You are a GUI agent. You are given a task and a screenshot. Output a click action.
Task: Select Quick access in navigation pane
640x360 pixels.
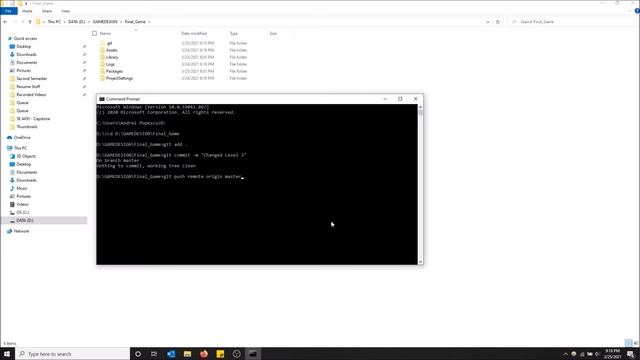point(25,38)
